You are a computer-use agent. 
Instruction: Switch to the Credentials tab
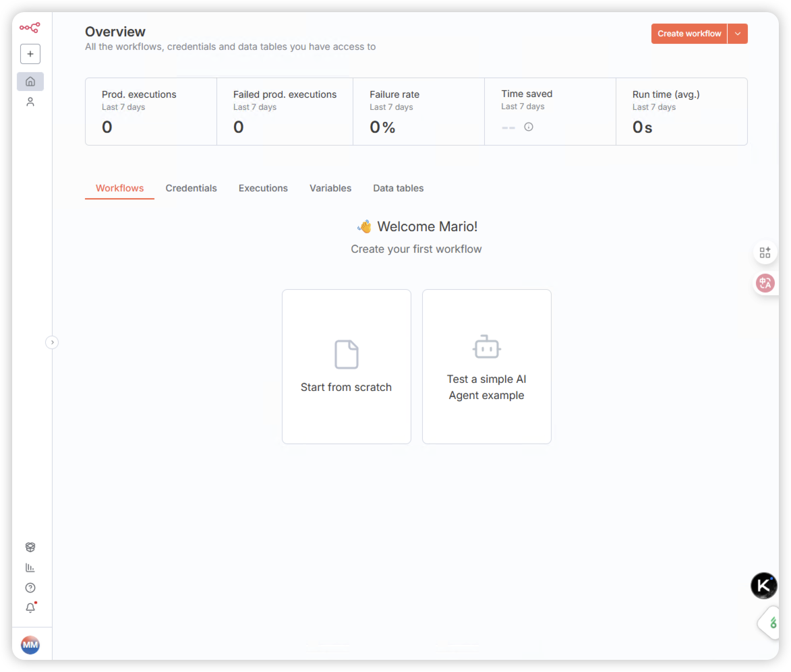pyautogui.click(x=192, y=188)
